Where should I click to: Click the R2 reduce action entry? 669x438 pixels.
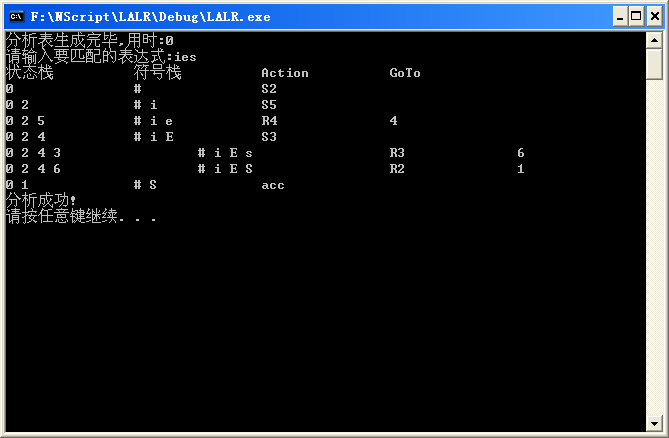pyautogui.click(x=397, y=169)
